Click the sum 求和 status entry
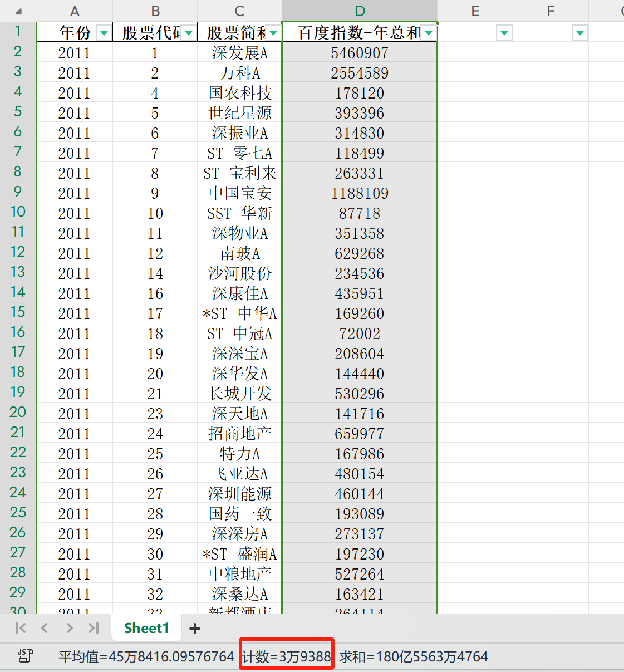Viewport: 624px width, 672px height. tap(414, 656)
